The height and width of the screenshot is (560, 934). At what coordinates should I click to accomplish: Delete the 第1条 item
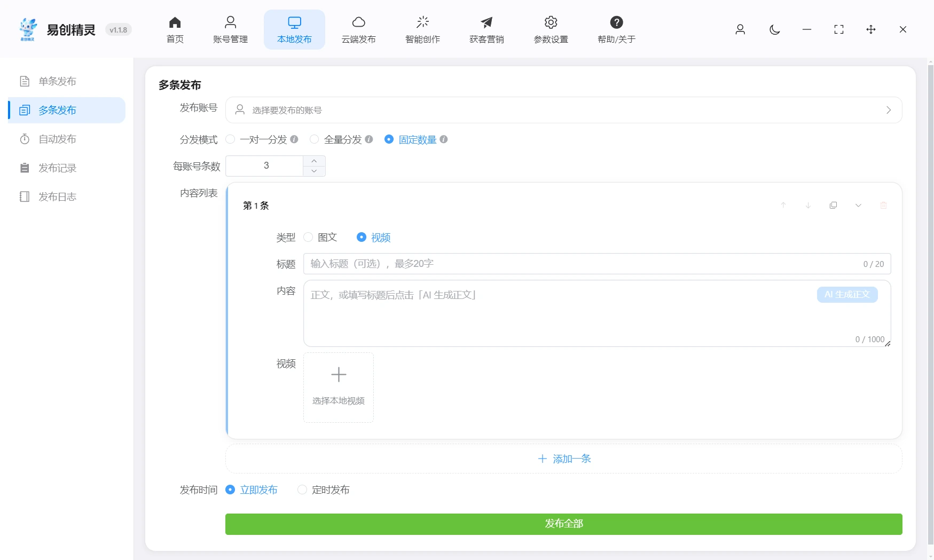(x=883, y=205)
